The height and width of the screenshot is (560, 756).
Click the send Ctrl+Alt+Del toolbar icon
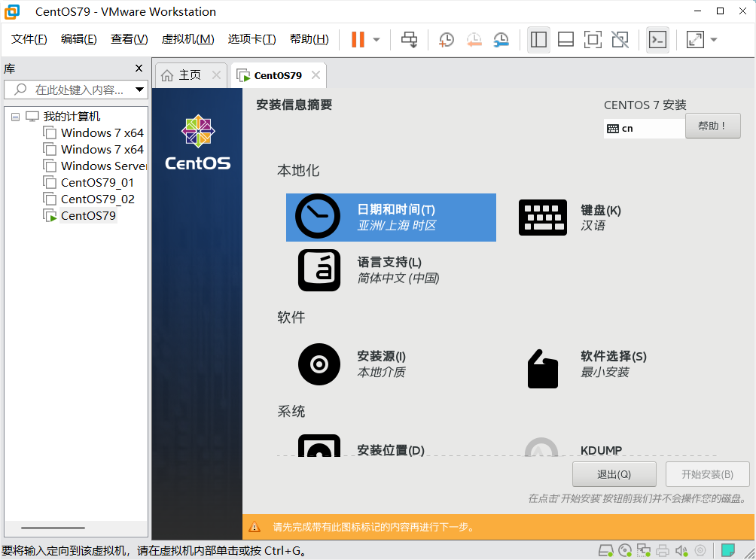(x=410, y=40)
